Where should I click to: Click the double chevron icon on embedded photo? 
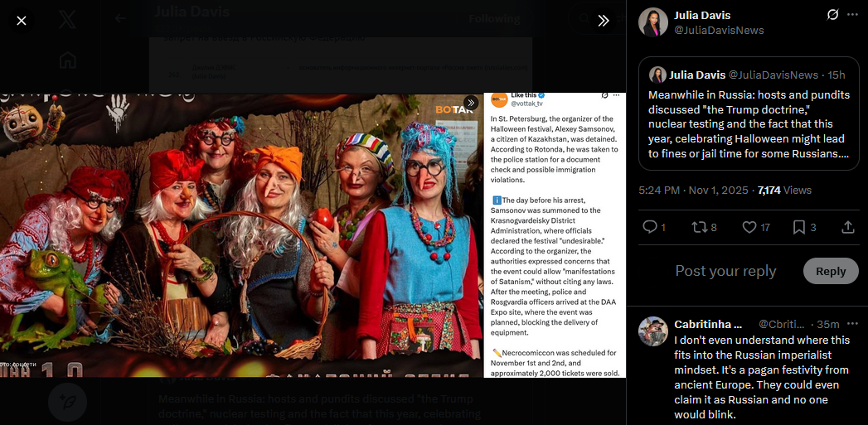point(471,103)
